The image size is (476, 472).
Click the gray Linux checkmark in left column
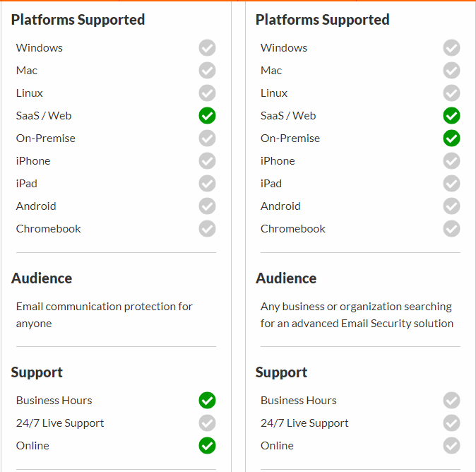(x=208, y=93)
